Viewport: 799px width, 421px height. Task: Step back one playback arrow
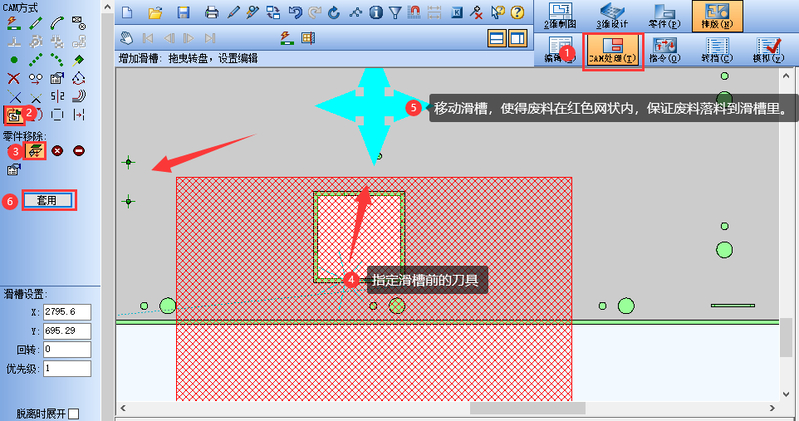point(169,38)
